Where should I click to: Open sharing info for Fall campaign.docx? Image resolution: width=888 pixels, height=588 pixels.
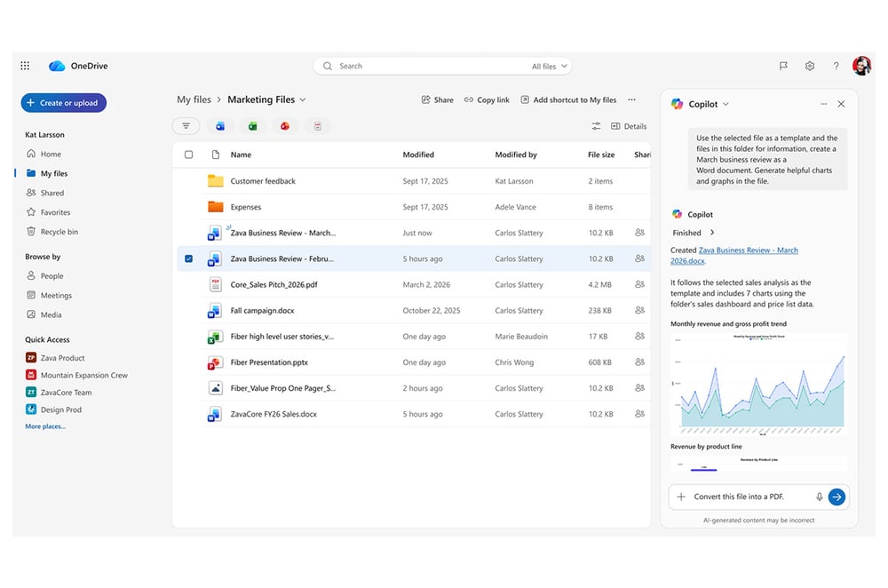(x=640, y=310)
